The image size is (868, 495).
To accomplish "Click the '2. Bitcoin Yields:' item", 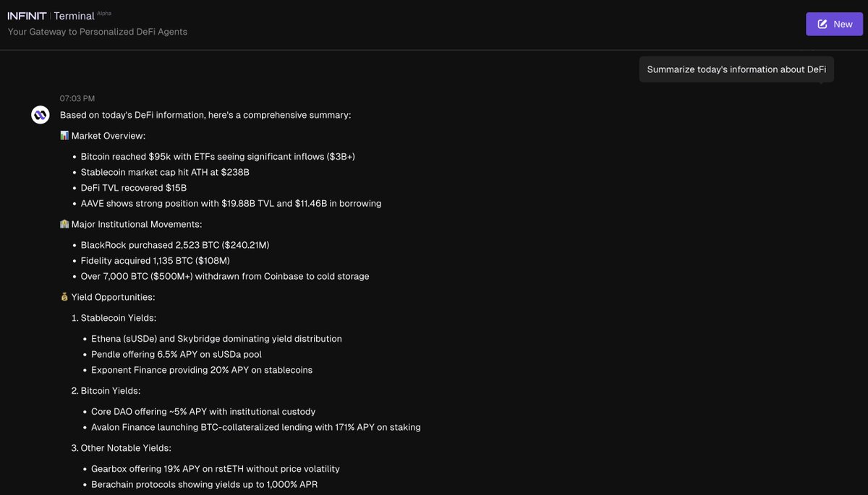I will pos(107,390).
